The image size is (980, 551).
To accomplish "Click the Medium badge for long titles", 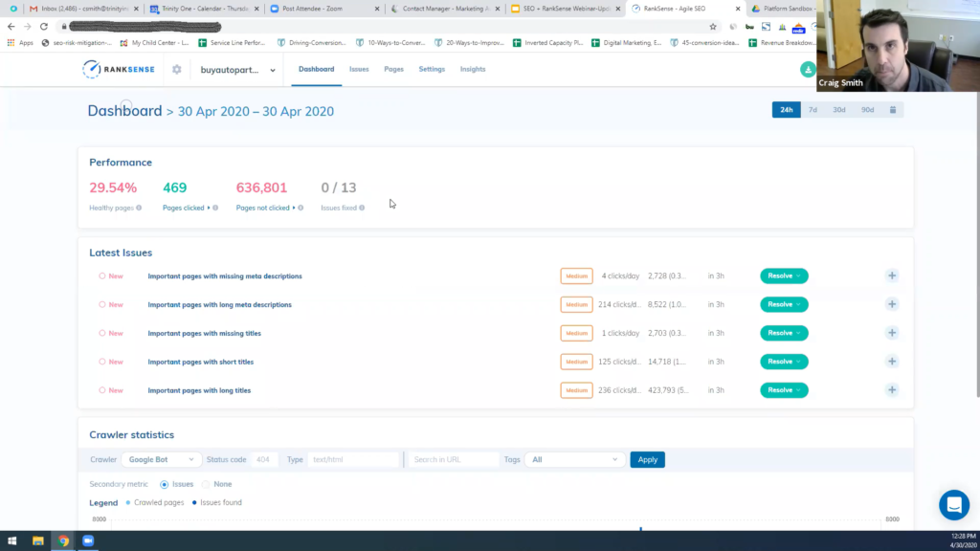I will point(576,390).
